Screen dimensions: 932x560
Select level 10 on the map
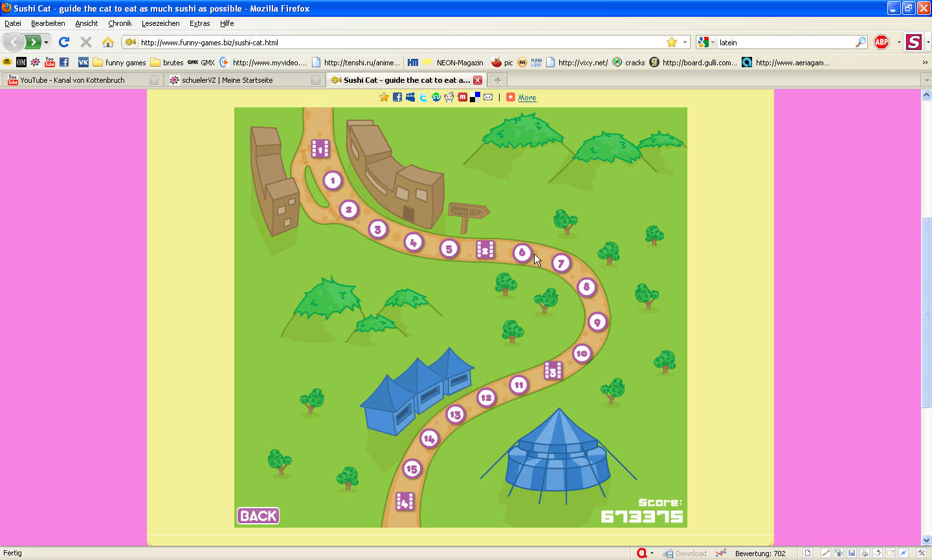coord(582,353)
